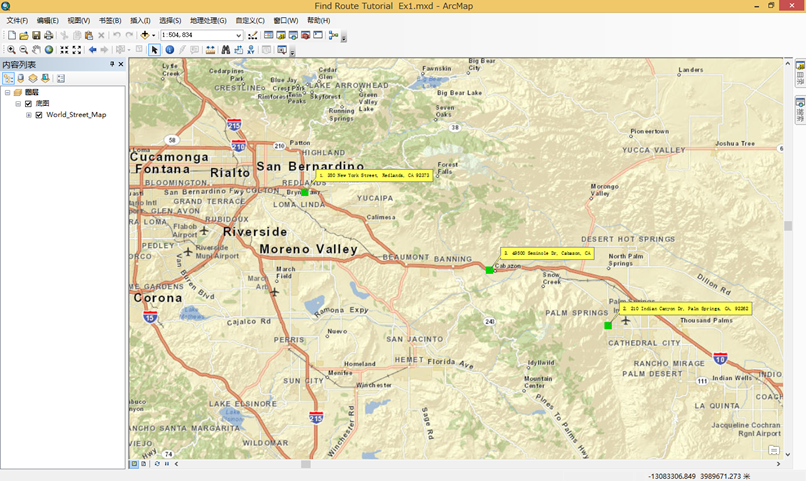The height and width of the screenshot is (481, 806).
Task: Select the Zoom In tool
Action: [x=11, y=50]
